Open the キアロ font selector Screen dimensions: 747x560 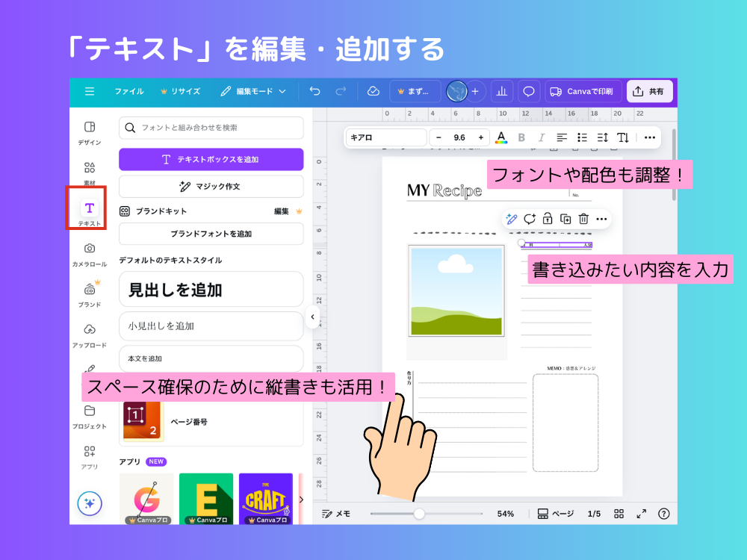click(x=385, y=137)
